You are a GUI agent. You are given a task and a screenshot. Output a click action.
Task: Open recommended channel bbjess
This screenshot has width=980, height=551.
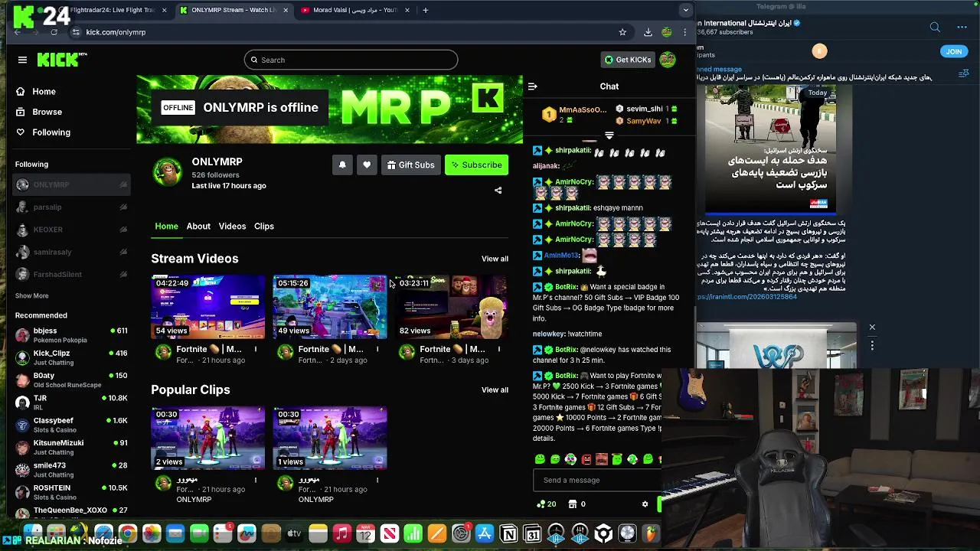(x=70, y=335)
